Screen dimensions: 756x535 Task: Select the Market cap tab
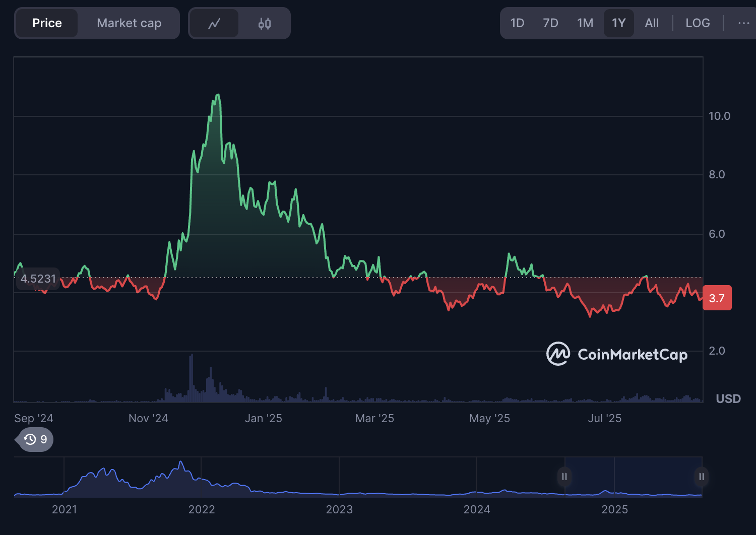129,23
